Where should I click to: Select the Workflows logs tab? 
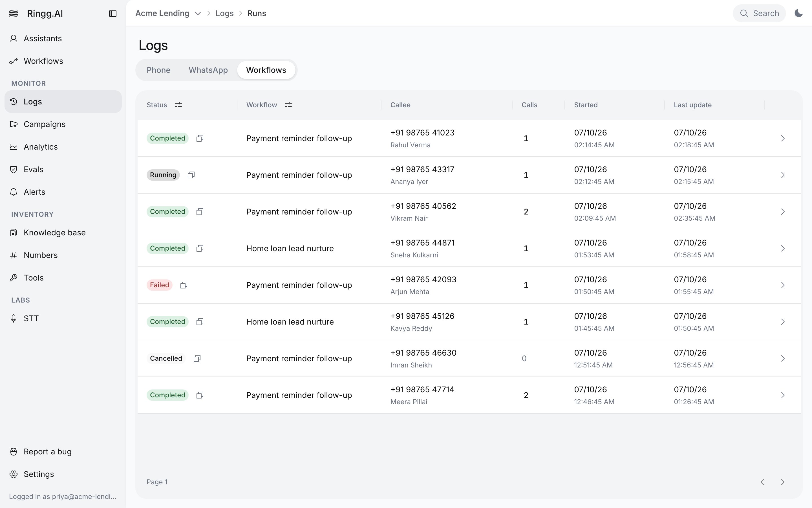pyautogui.click(x=266, y=70)
